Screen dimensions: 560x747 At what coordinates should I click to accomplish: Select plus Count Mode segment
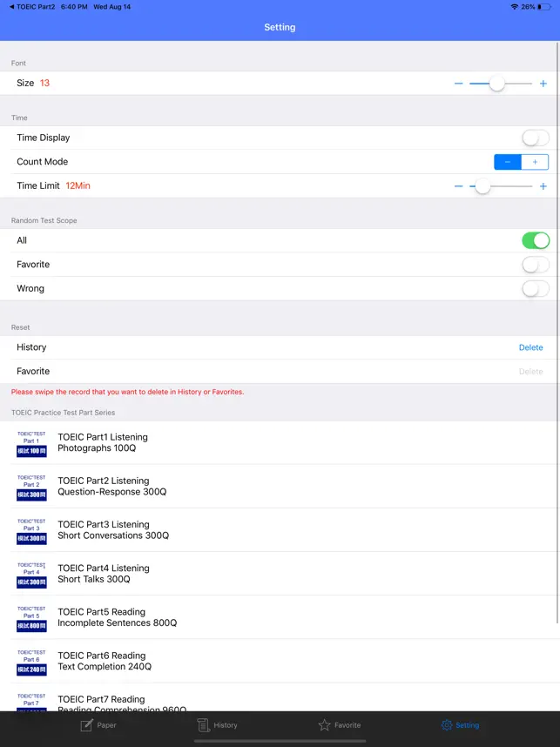tap(535, 162)
